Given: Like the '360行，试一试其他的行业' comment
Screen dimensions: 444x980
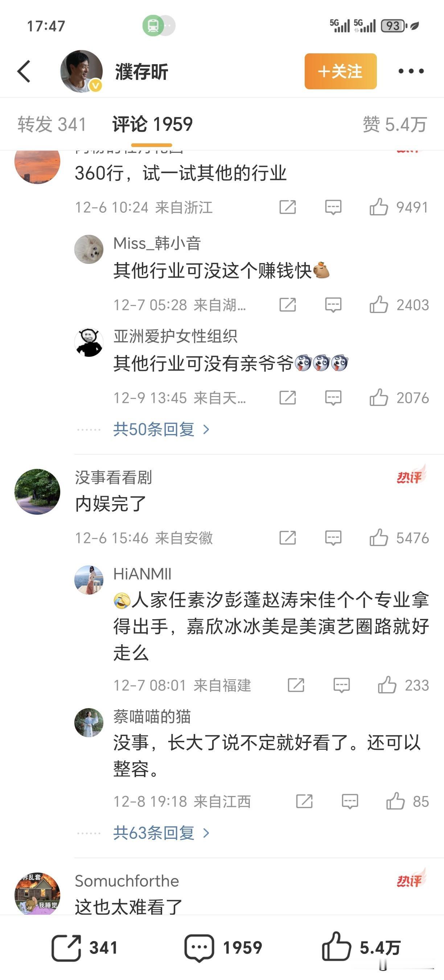Looking at the screenshot, I should coord(379,207).
